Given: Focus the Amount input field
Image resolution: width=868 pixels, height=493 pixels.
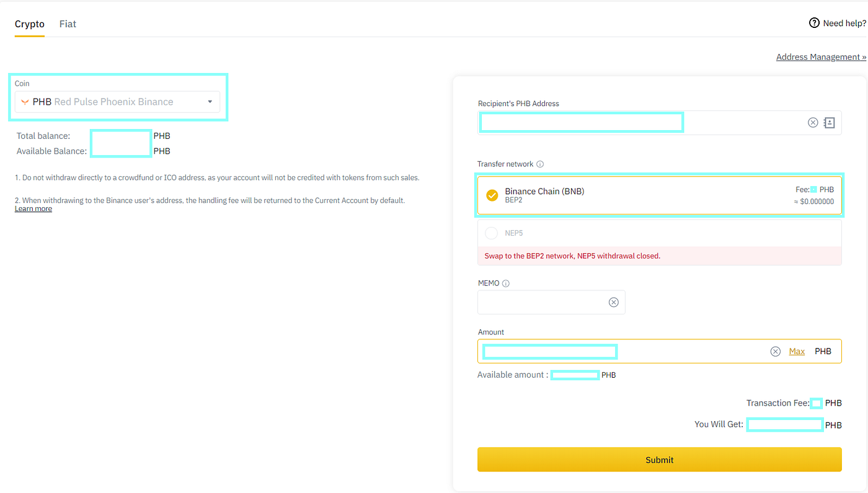Looking at the screenshot, I should 659,352.
